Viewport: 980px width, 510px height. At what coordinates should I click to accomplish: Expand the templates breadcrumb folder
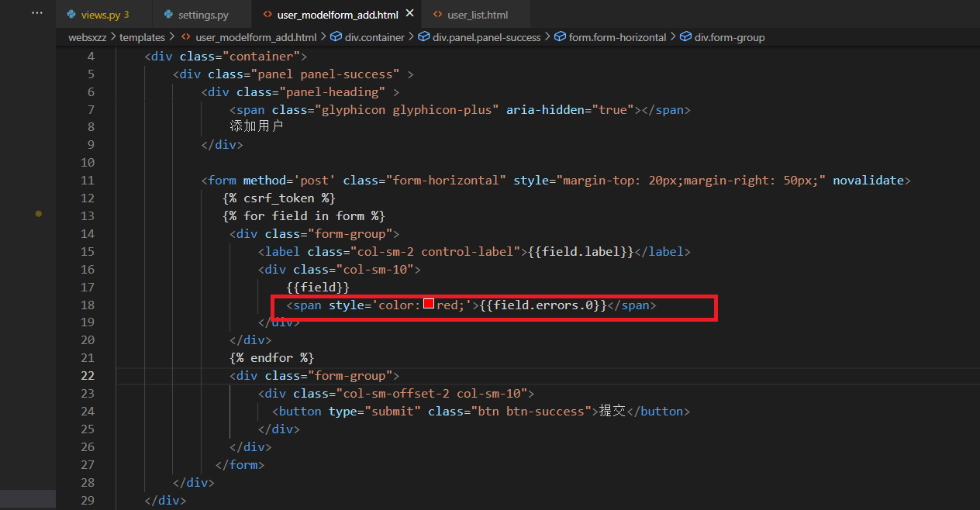(142, 37)
